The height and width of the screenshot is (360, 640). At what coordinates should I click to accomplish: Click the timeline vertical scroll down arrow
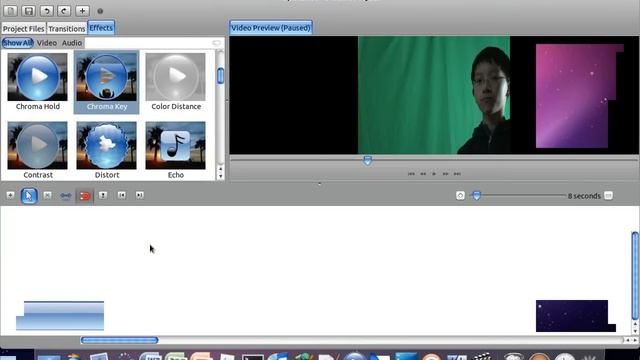click(x=635, y=331)
